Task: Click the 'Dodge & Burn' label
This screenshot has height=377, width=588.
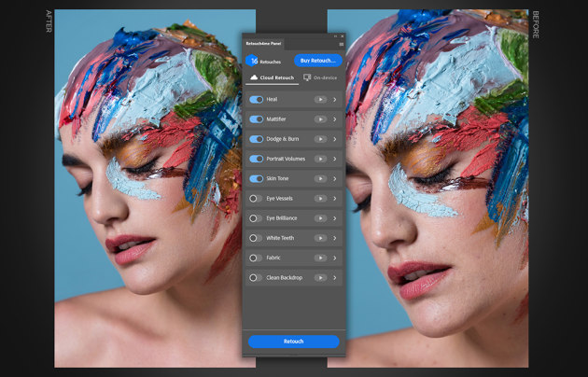Action: pyautogui.click(x=283, y=139)
